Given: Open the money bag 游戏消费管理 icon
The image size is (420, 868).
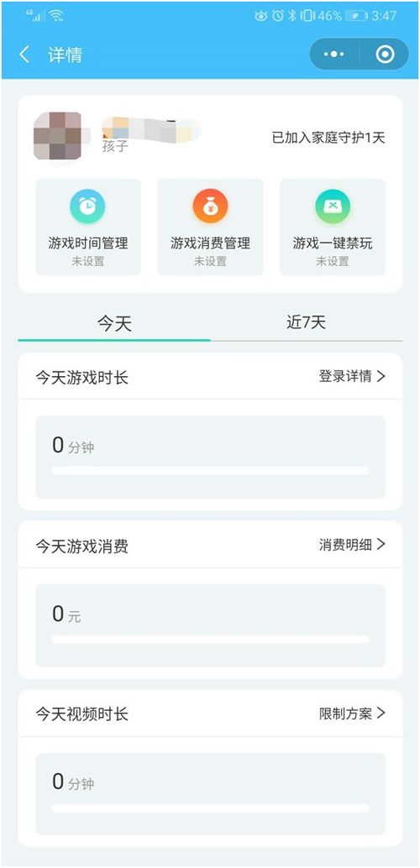Looking at the screenshot, I should tap(210, 206).
